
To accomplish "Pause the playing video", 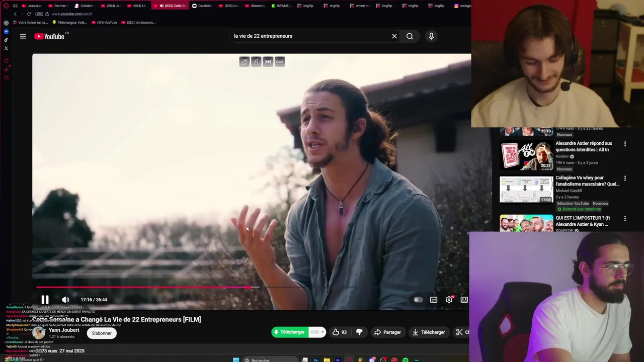I will pyautogui.click(x=45, y=300).
